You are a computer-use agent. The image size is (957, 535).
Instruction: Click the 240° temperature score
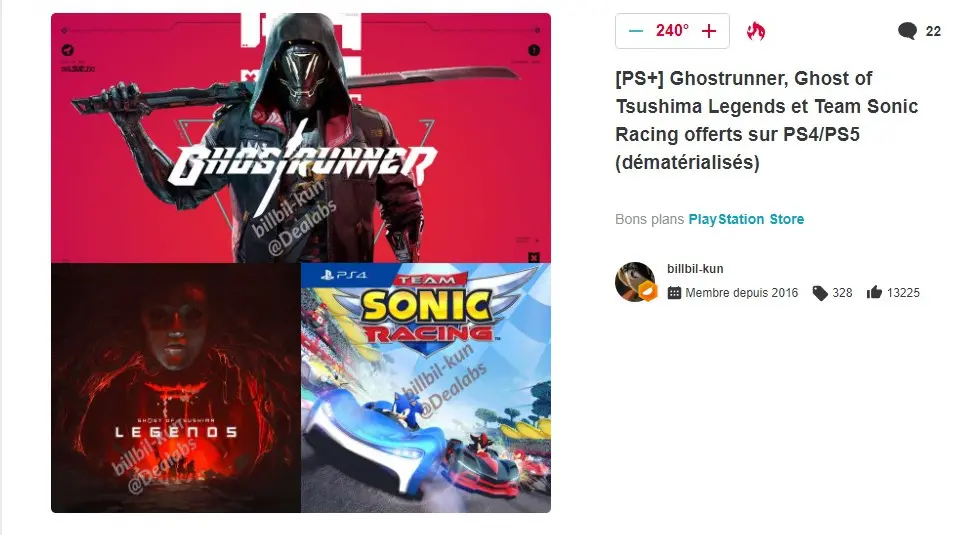pyautogui.click(x=672, y=30)
